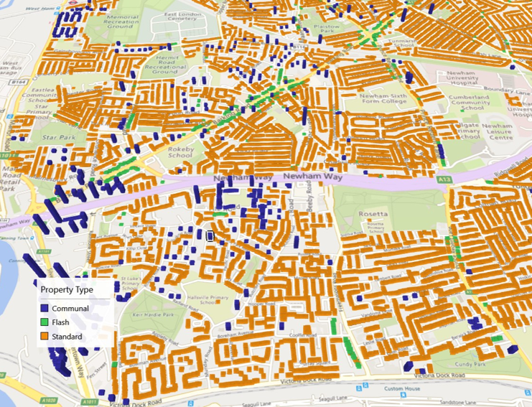Click the orange Standard legend swatch
This screenshot has width=532, height=407.
pyautogui.click(x=45, y=337)
